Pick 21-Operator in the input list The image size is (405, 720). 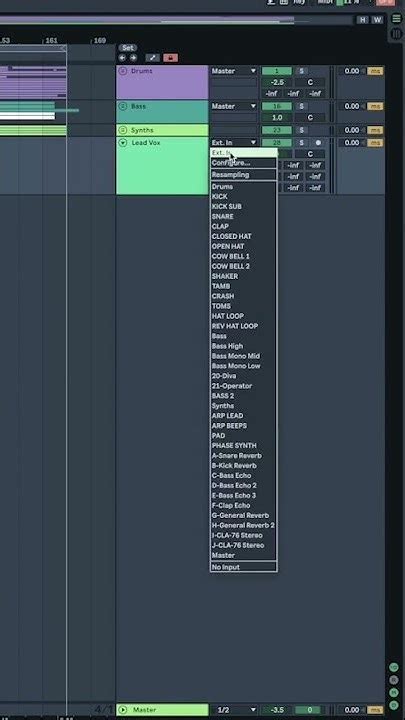click(244, 386)
